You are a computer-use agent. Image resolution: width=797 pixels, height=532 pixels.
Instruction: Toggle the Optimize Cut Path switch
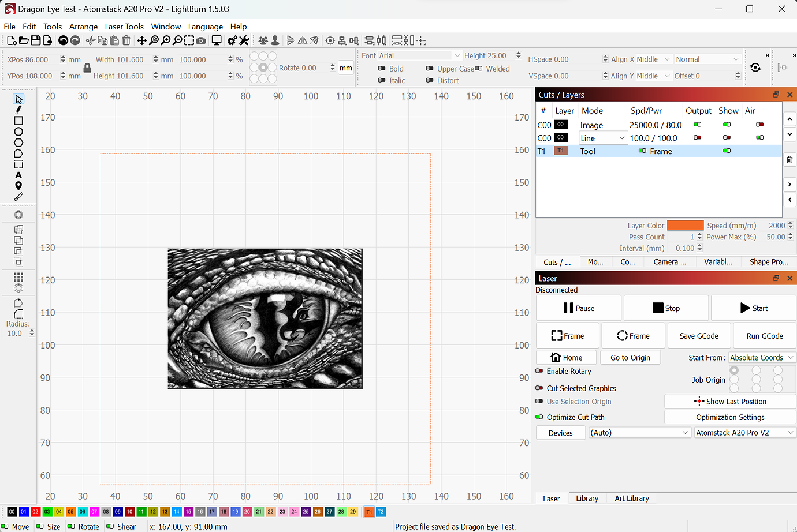coord(539,417)
